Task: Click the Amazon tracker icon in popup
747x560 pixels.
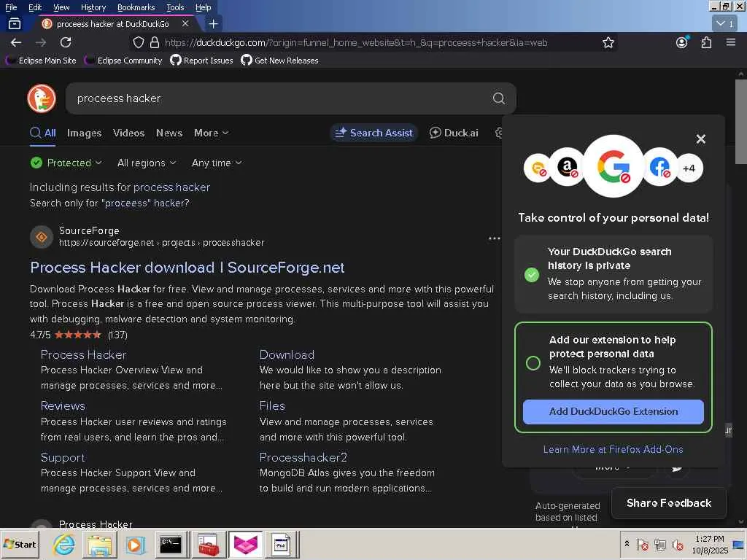Action: tap(567, 168)
